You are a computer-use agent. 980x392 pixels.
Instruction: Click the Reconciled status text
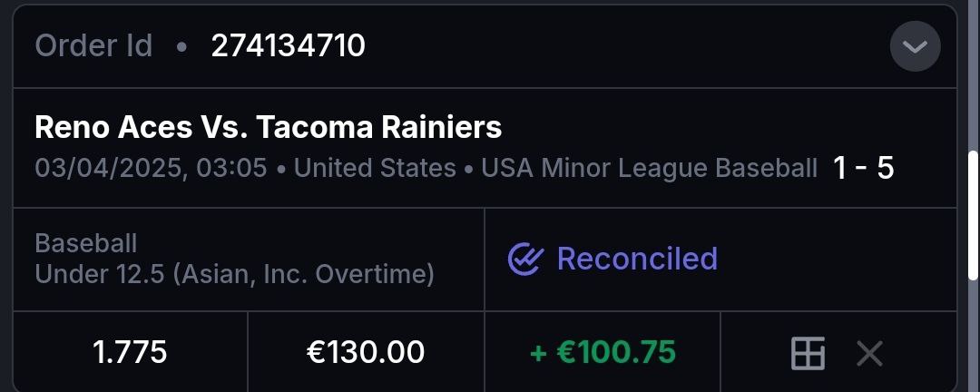pos(637,260)
